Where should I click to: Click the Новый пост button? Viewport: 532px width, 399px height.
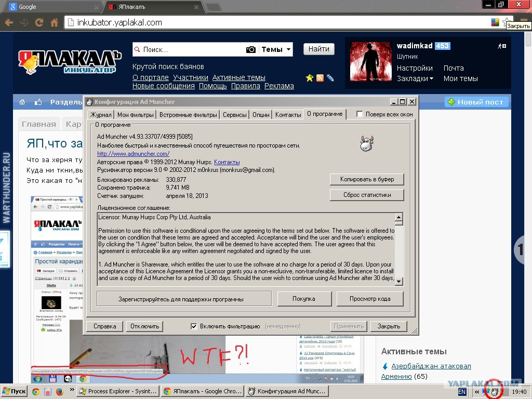coord(476,102)
